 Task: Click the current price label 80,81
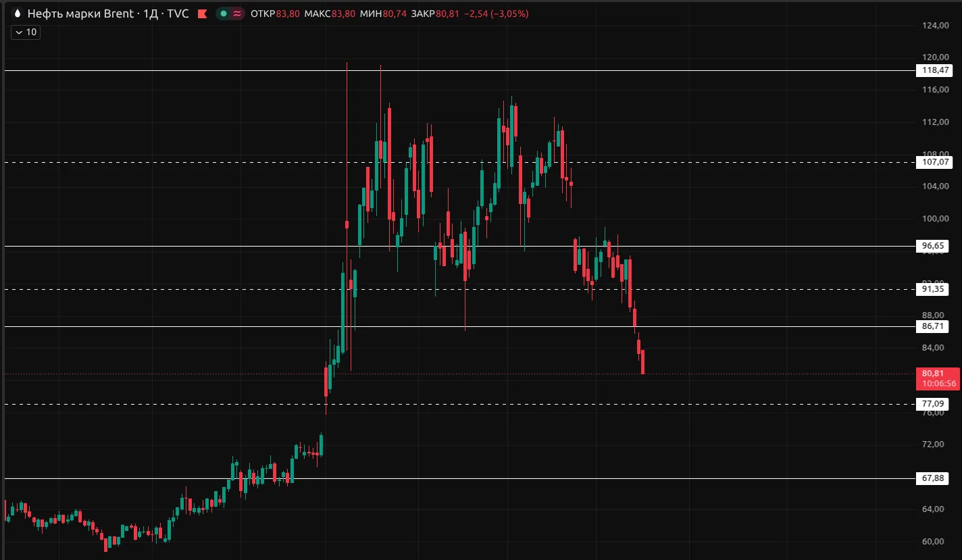[938, 378]
